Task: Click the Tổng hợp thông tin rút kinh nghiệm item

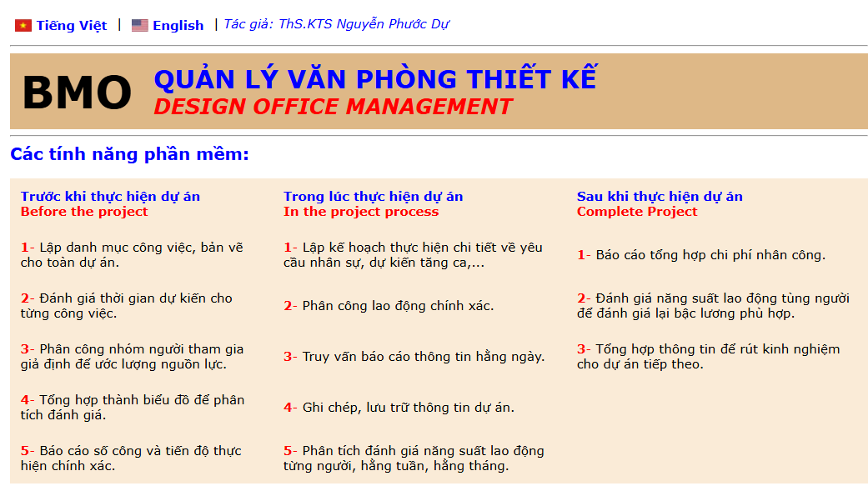Action: pyautogui.click(x=708, y=357)
